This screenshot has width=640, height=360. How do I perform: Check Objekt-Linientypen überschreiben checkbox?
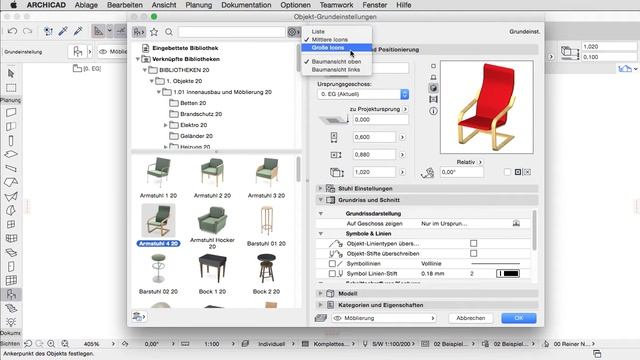[x=473, y=243]
